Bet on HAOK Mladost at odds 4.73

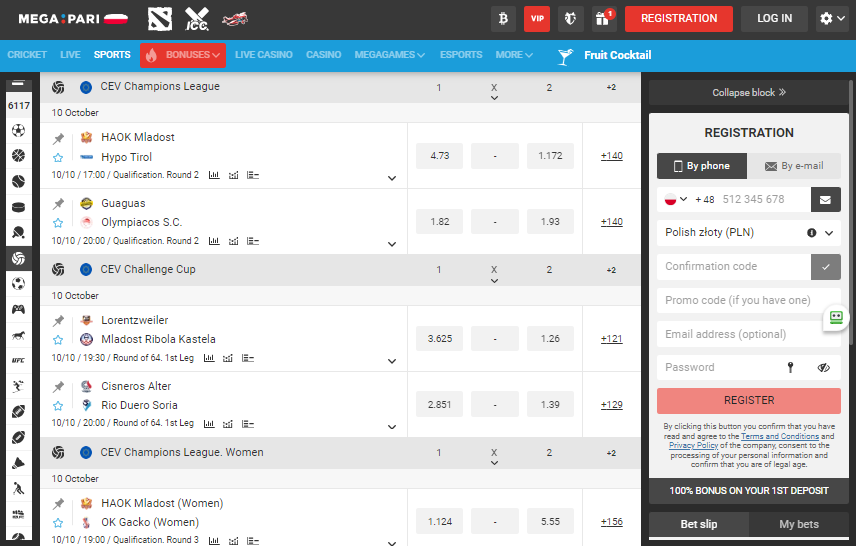pyautogui.click(x=439, y=156)
